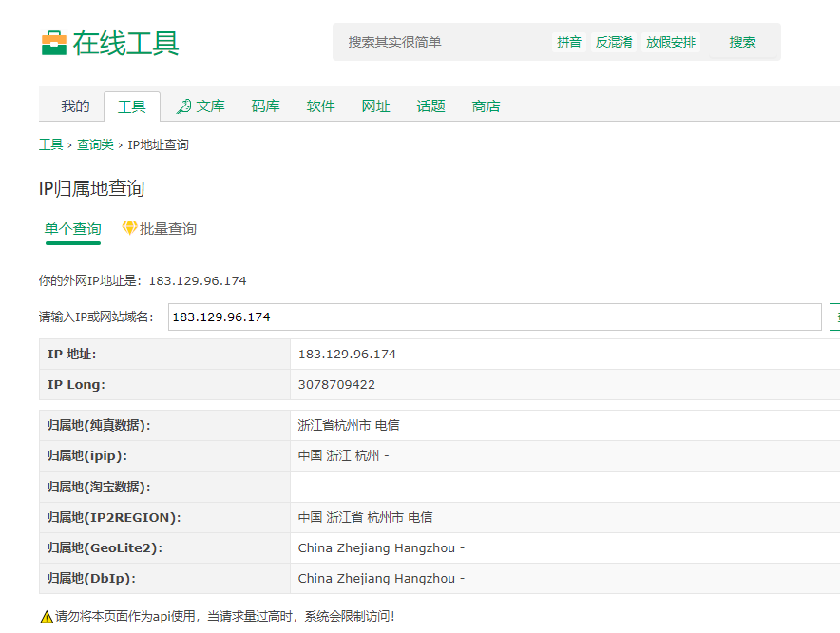Click the yellow warning triangle icon

click(x=47, y=617)
